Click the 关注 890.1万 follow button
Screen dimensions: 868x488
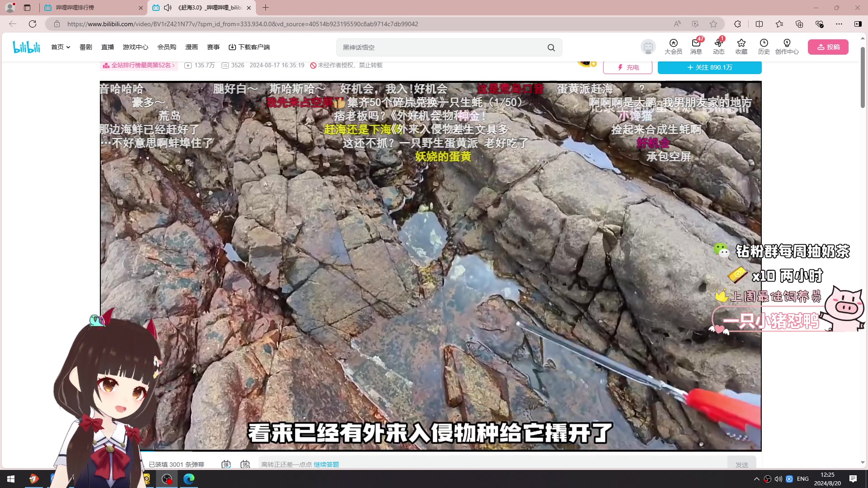coord(709,67)
